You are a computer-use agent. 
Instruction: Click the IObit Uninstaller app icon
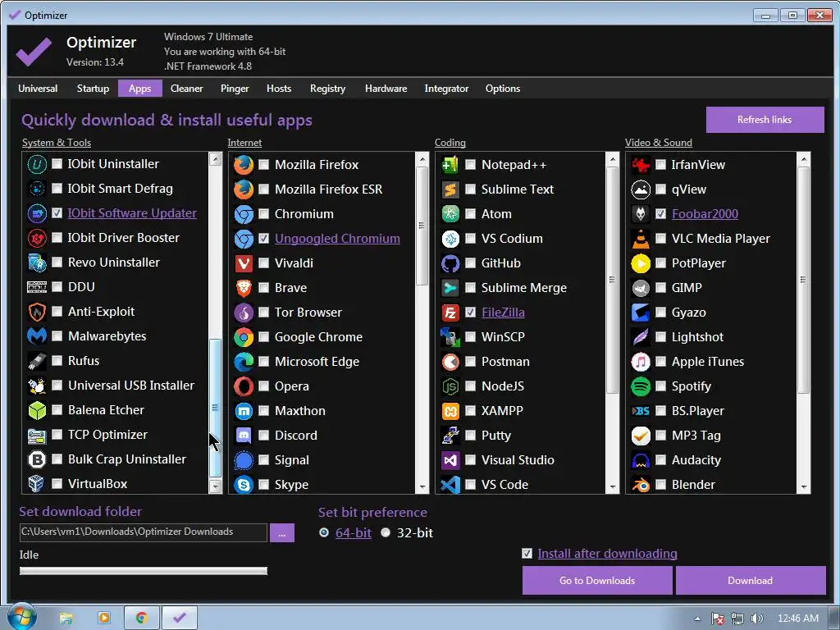coord(37,164)
